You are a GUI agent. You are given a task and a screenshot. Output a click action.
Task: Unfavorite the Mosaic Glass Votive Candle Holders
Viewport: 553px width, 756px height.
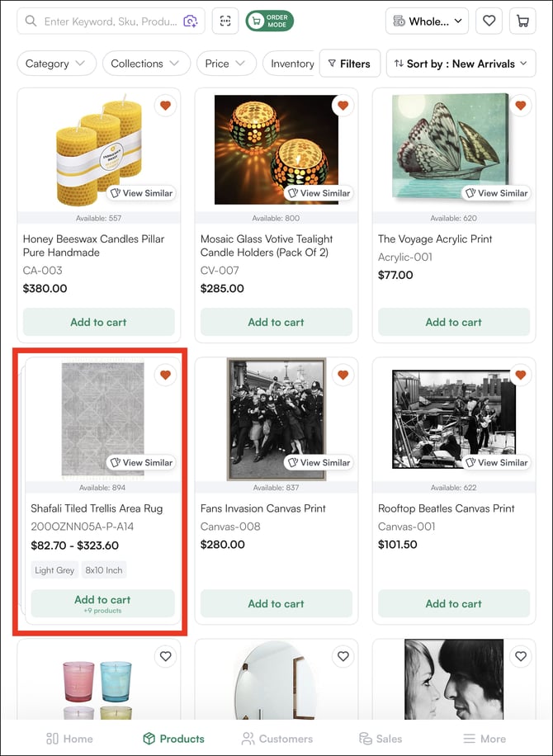pos(343,106)
